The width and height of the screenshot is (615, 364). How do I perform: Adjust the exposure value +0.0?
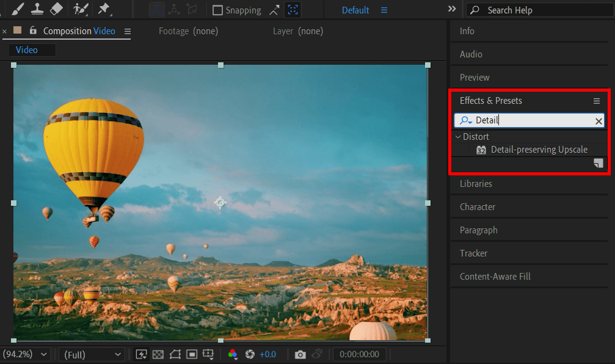click(268, 355)
